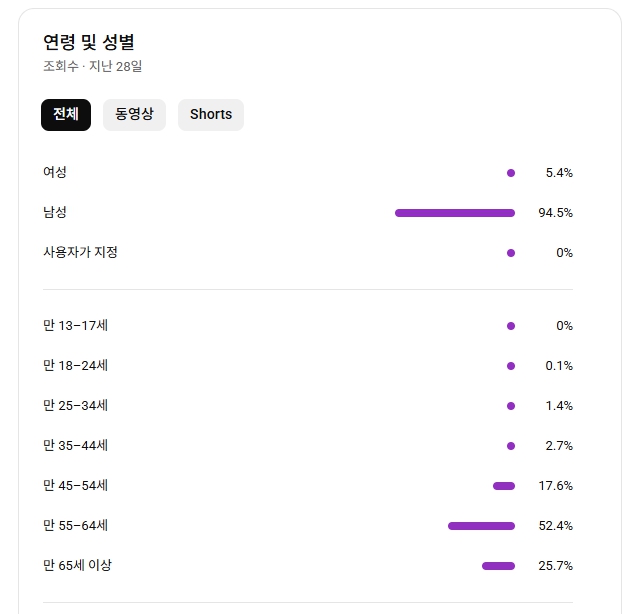Click the 만 65세 이상 bar
This screenshot has width=644, height=614.
(x=498, y=566)
